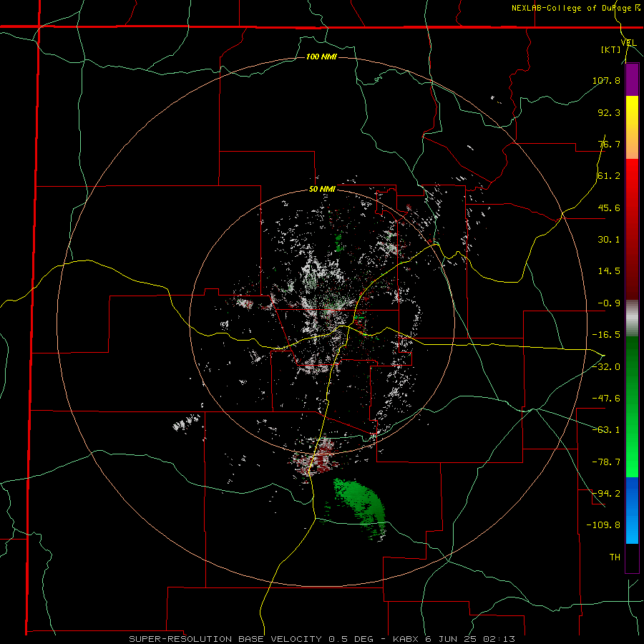Click the blue segment of the color bar

(x=632, y=510)
